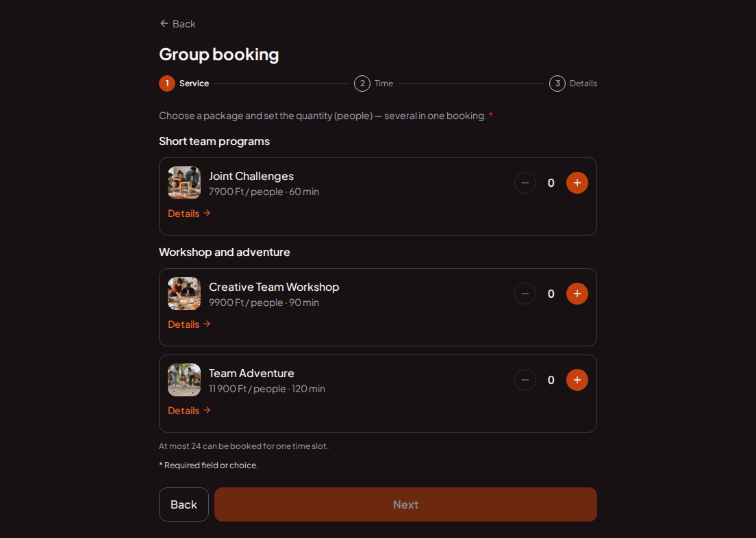Go to step 2 Time
This screenshot has width=756, height=538.
pos(374,84)
